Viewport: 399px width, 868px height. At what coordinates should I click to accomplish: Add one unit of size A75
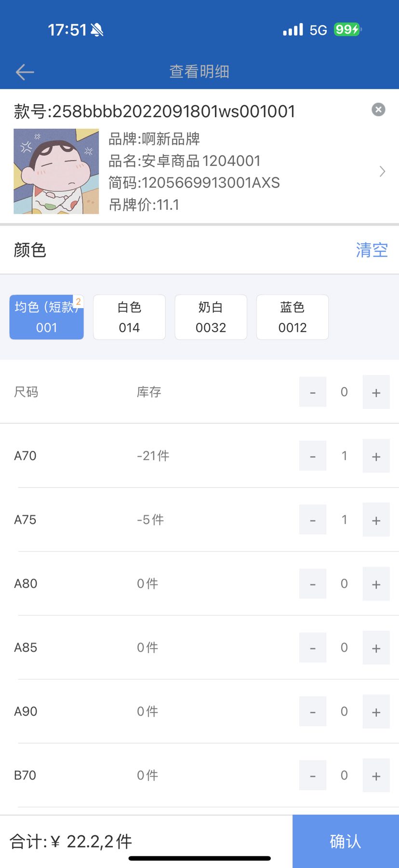click(376, 520)
